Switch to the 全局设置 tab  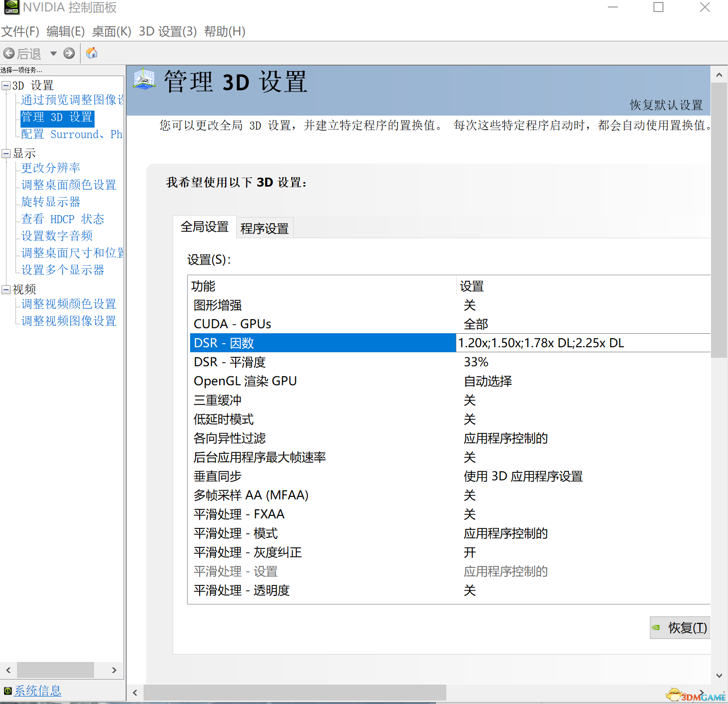(x=204, y=227)
